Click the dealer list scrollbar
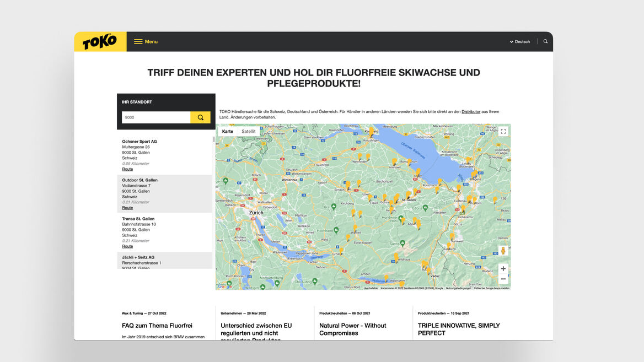The height and width of the screenshot is (362, 644). tap(213, 139)
